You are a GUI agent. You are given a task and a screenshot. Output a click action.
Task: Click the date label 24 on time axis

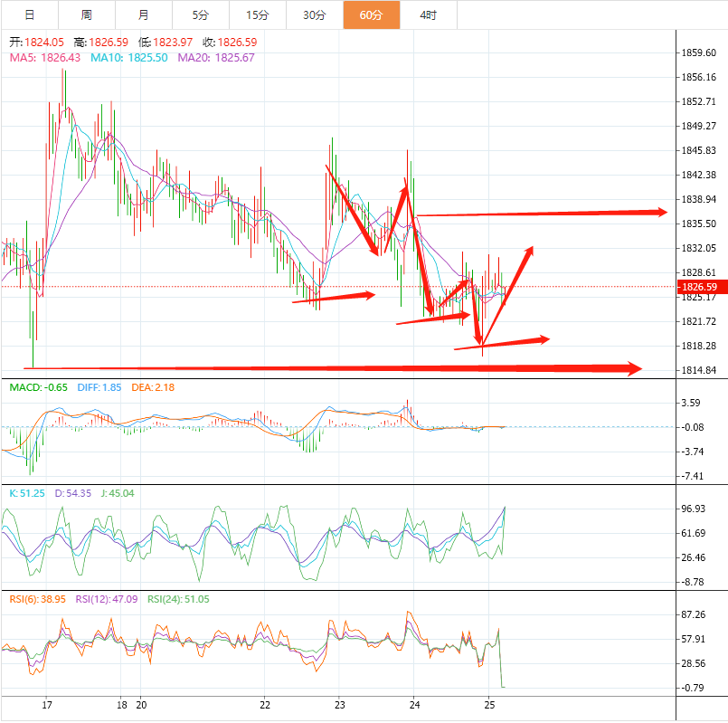pos(414,705)
